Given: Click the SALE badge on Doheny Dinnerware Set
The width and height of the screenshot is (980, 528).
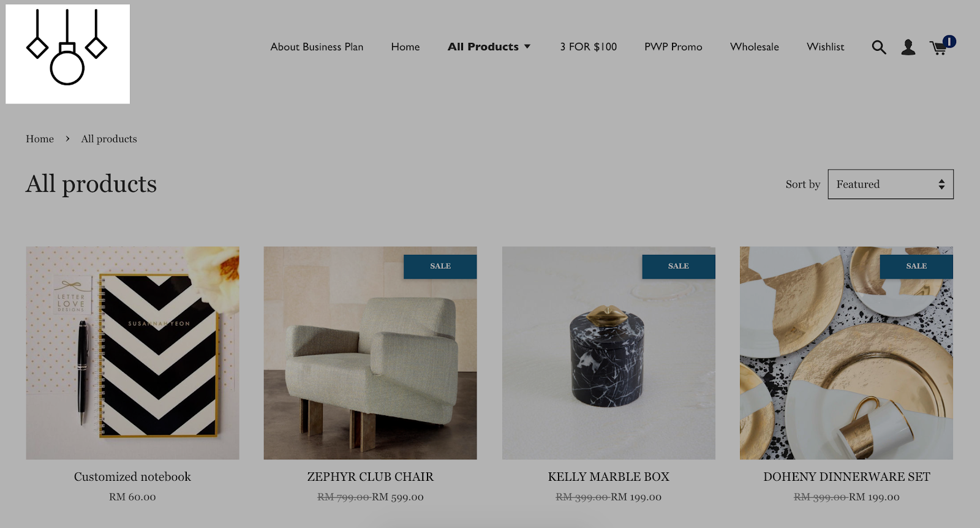Looking at the screenshot, I should [916, 266].
